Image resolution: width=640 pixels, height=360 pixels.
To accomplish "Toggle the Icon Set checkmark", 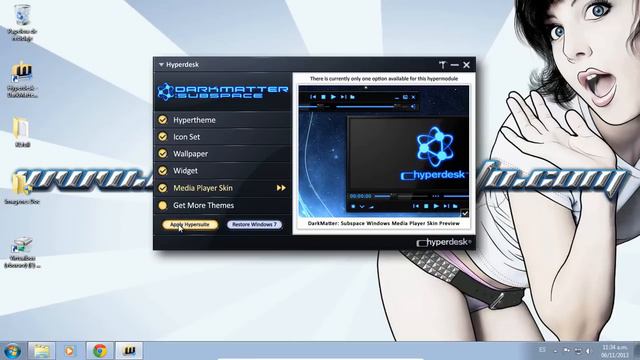I will 163,137.
